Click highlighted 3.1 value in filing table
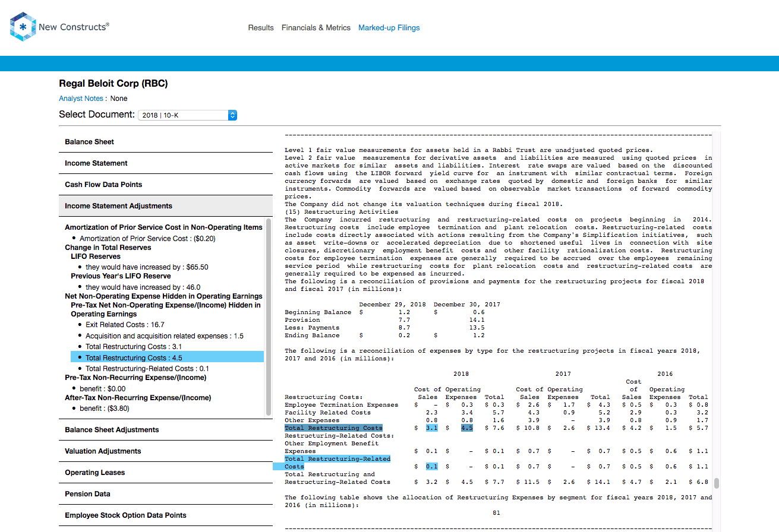Image resolution: width=779 pixels, height=532 pixels. pyautogui.click(x=431, y=428)
